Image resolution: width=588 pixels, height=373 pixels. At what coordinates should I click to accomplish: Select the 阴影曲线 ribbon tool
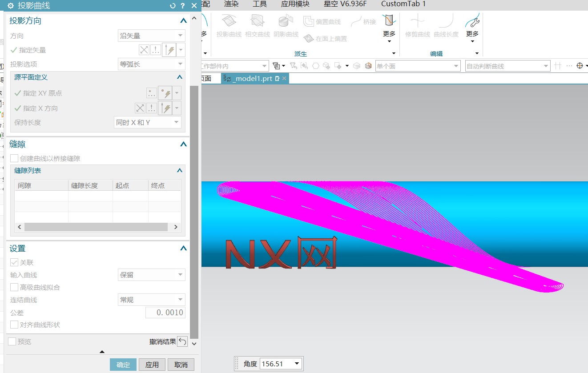(x=286, y=26)
